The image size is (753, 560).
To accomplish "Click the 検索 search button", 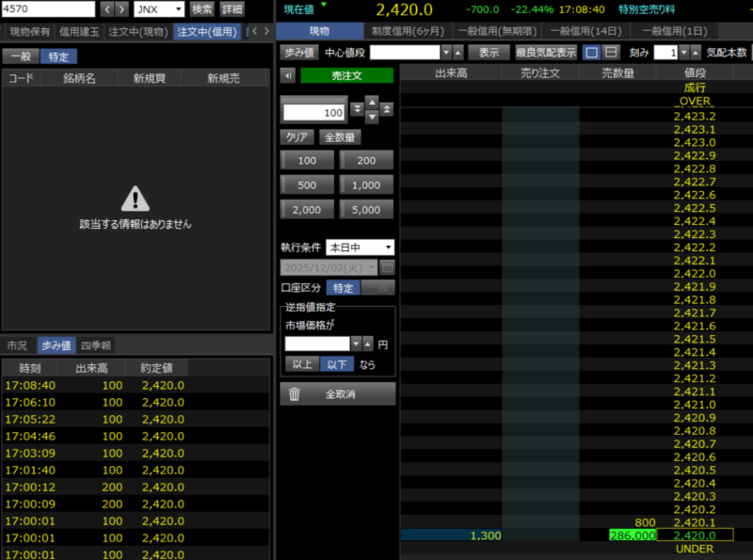I will 202,9.
